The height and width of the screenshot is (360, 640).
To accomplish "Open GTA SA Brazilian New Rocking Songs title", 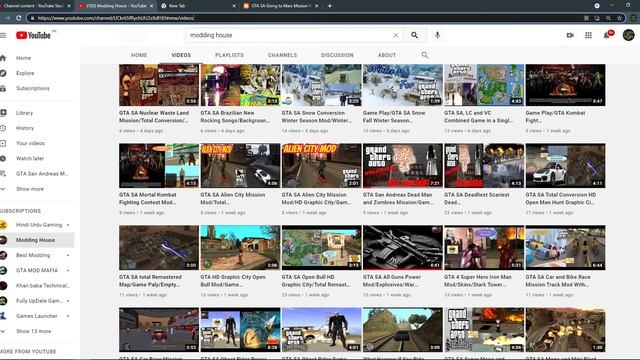I will pos(235,117).
